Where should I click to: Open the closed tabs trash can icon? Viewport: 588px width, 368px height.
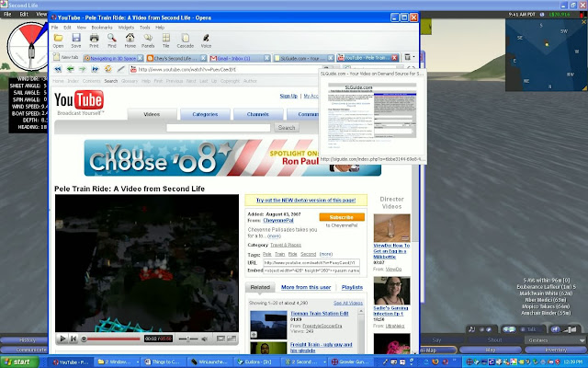tap(407, 57)
